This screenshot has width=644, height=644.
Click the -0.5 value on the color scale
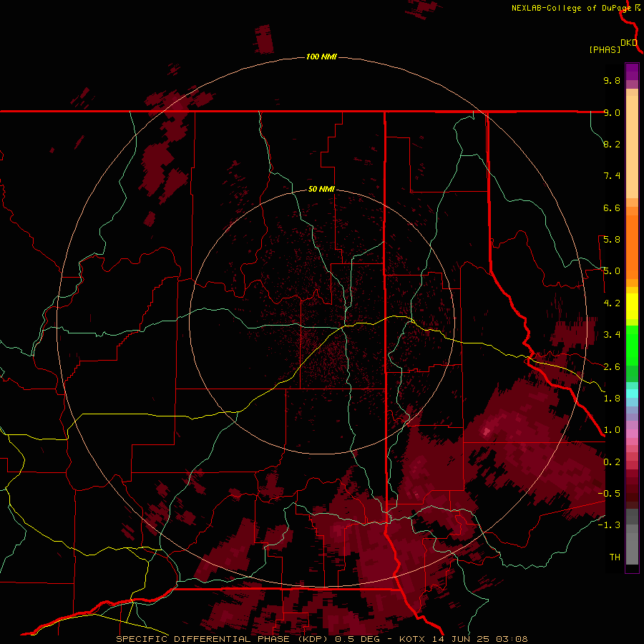[x=609, y=494]
